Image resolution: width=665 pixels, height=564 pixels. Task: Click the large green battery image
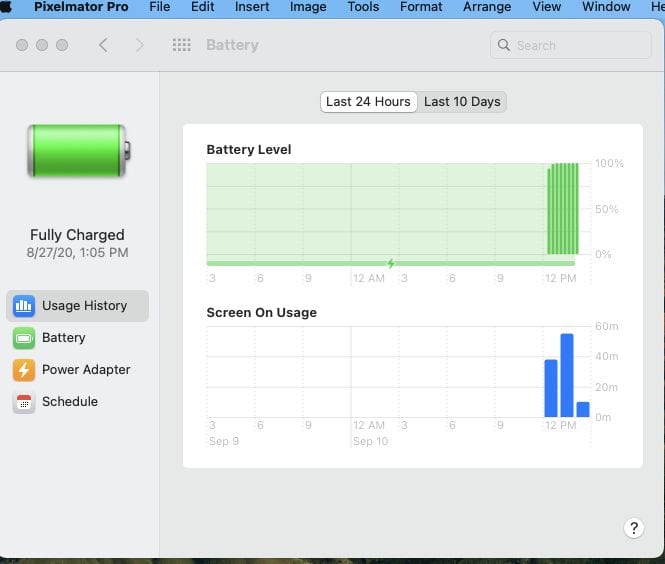(x=77, y=151)
